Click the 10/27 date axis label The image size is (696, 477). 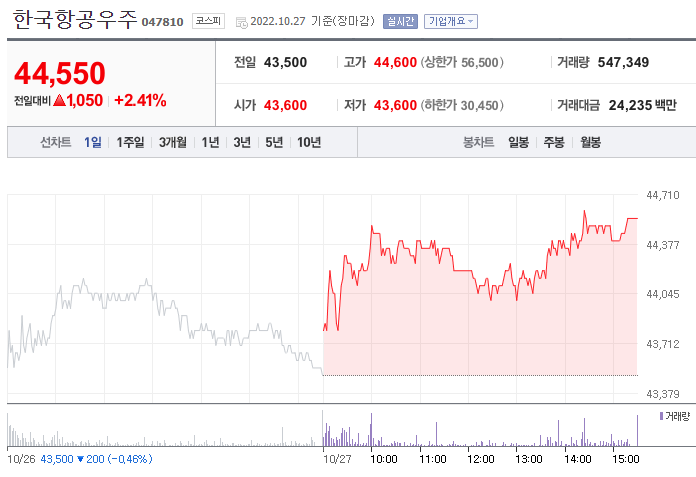(x=337, y=459)
